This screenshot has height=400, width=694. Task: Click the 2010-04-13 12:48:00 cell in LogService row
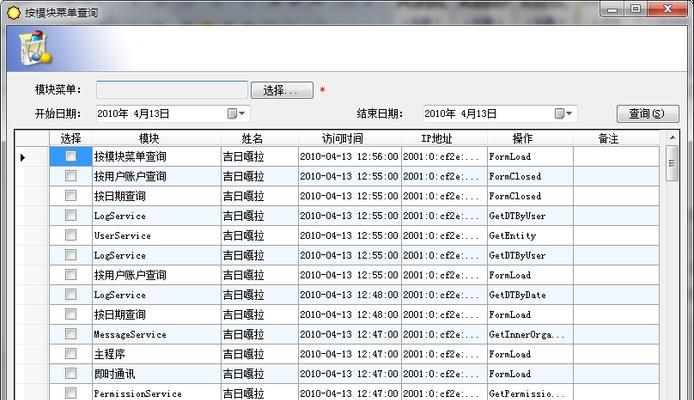point(350,295)
